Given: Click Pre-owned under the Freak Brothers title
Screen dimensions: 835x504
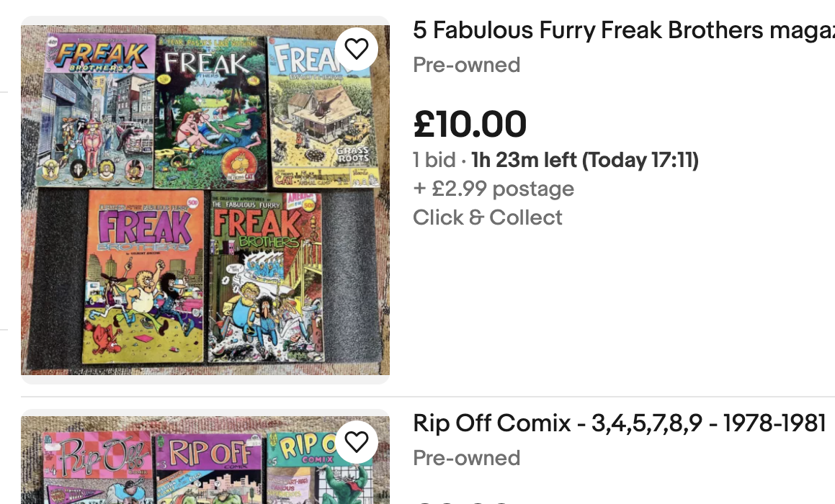Looking at the screenshot, I should click(466, 65).
